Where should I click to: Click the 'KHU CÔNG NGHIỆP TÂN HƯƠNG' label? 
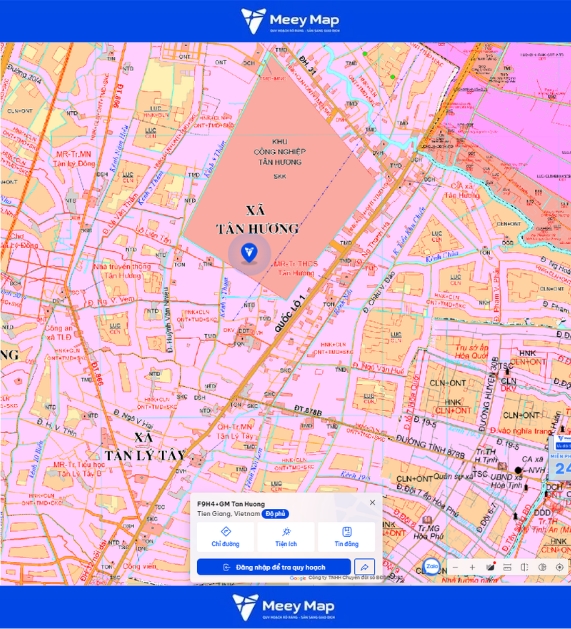pos(280,152)
